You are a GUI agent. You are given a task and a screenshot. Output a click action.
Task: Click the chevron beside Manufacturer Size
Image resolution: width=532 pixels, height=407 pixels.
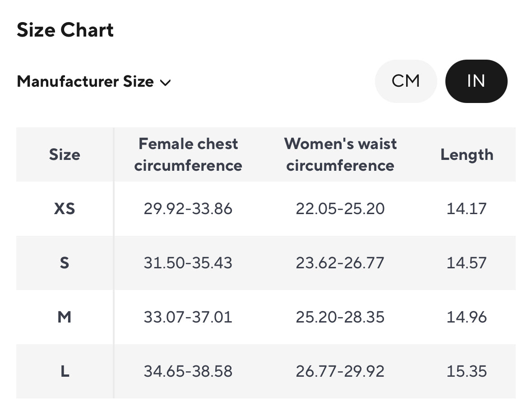click(165, 83)
